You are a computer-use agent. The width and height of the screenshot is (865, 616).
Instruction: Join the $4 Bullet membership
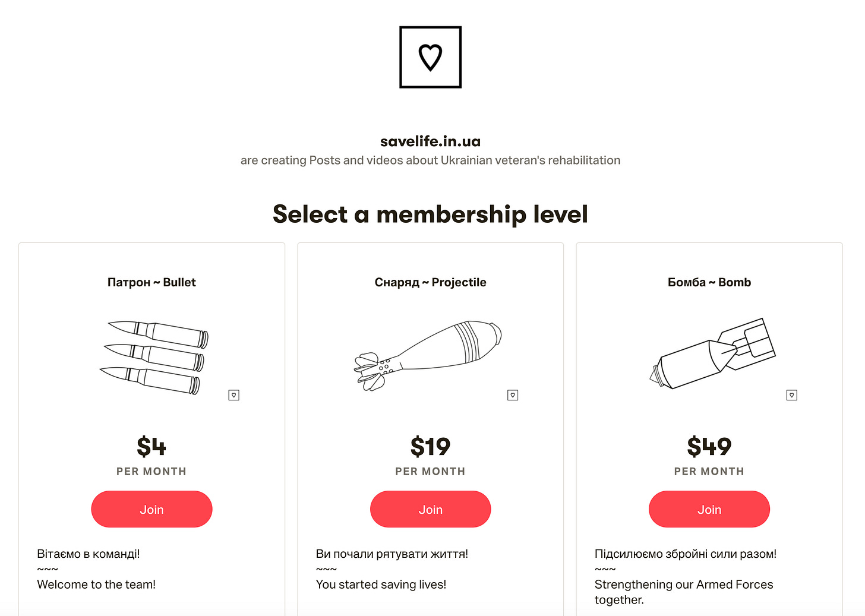tap(151, 509)
